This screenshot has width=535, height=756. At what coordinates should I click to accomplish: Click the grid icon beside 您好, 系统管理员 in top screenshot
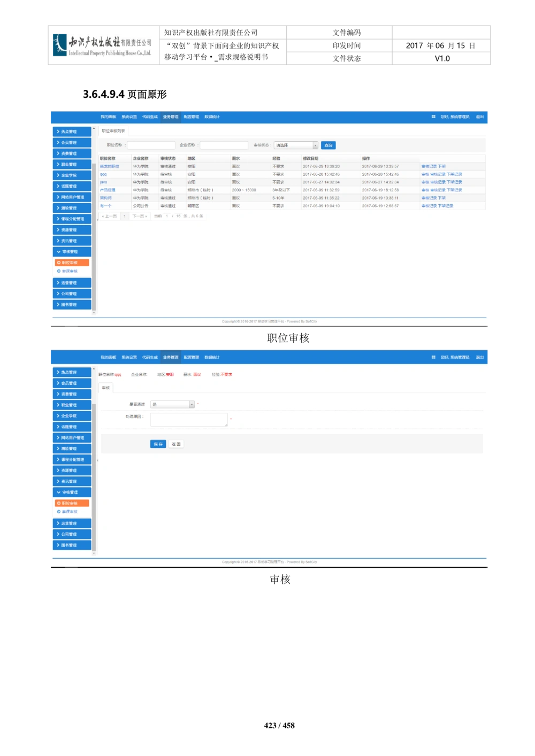(433, 117)
